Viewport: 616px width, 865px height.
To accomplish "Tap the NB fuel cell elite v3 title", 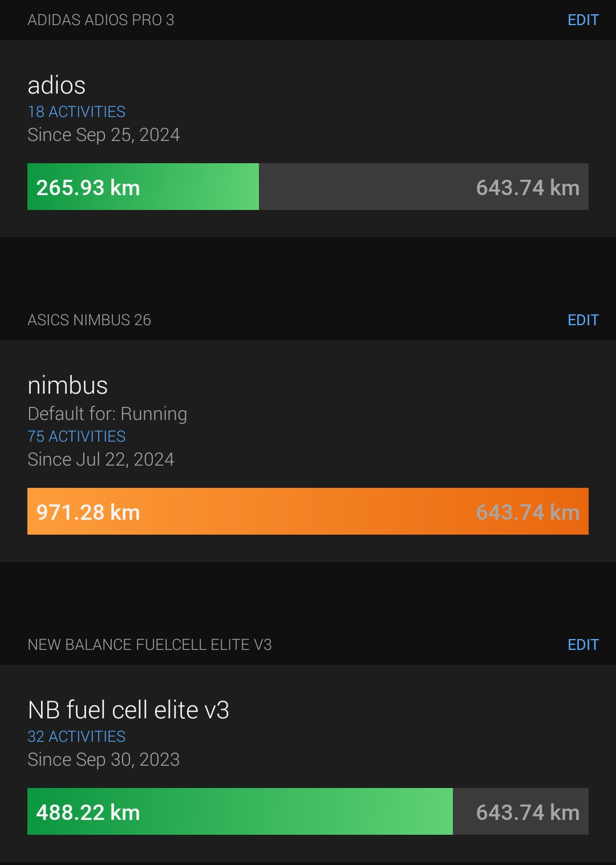I will pos(128,710).
